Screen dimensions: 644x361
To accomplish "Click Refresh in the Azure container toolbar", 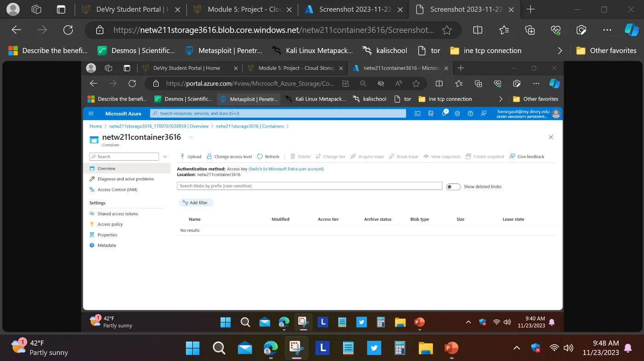I will (268, 157).
